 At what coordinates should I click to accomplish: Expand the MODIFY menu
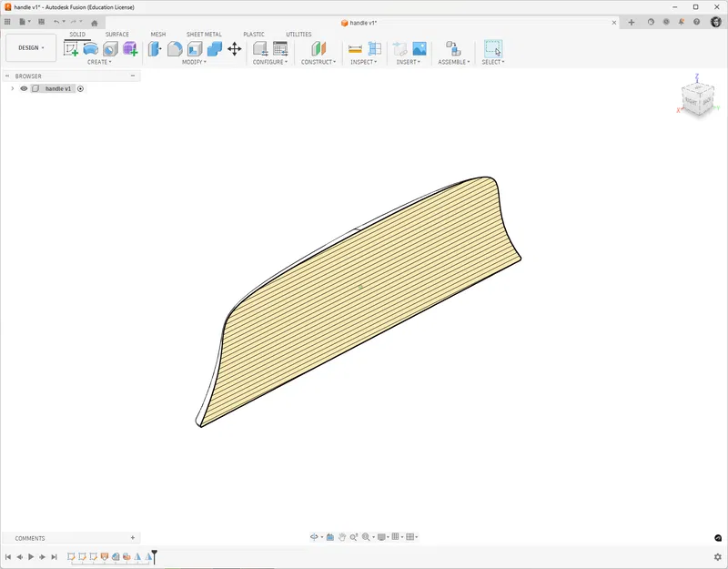[x=194, y=62]
